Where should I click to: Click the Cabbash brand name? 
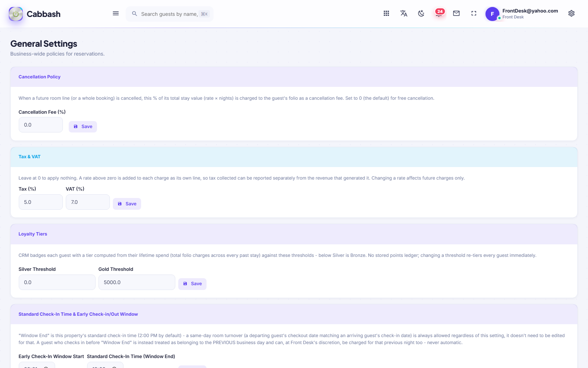click(43, 14)
